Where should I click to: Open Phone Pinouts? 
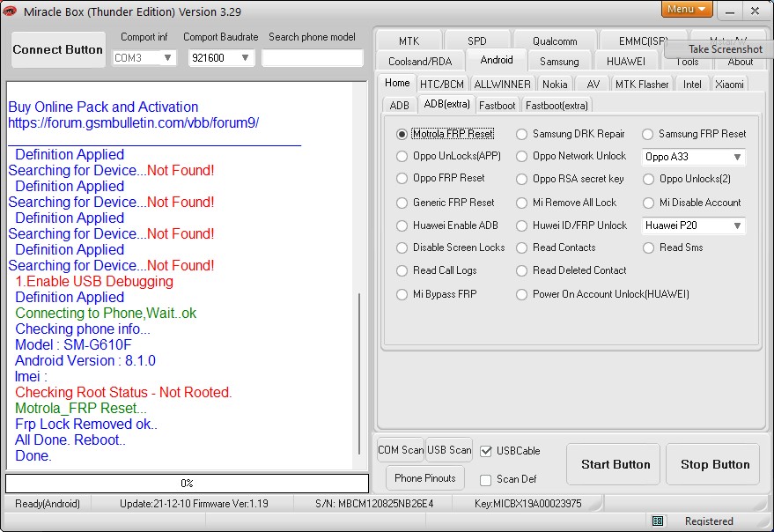[x=425, y=478]
